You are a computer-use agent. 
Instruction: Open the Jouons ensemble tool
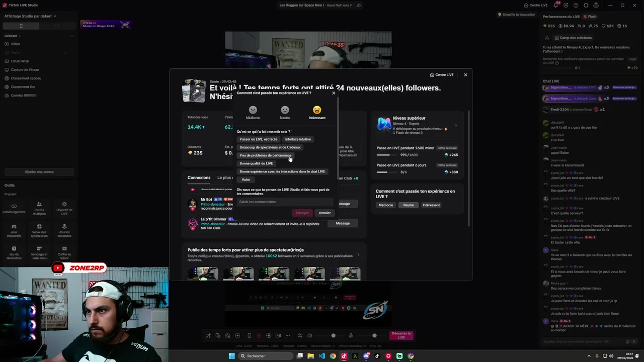point(64,230)
